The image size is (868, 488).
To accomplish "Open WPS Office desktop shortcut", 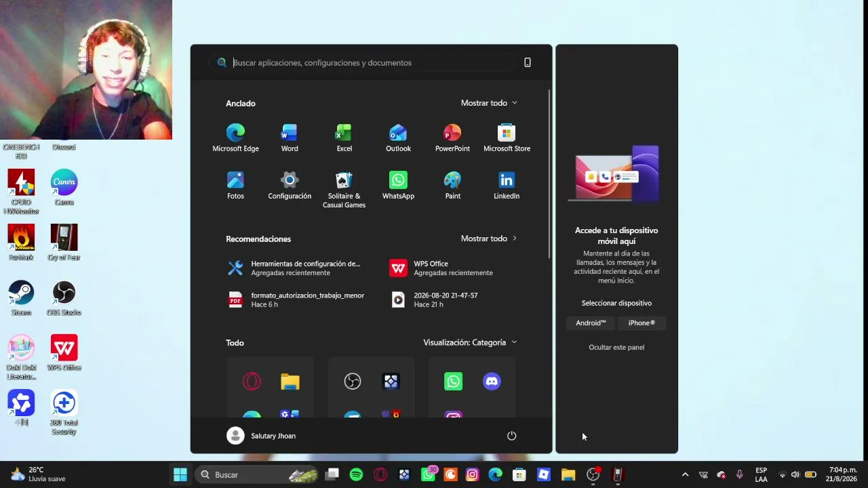I will 64,353.
